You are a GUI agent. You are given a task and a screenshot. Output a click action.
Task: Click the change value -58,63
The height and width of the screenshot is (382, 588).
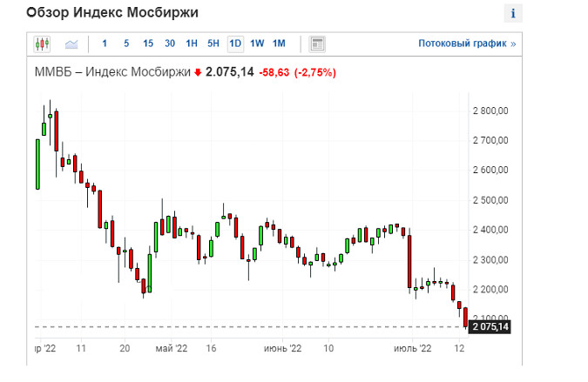[274, 72]
